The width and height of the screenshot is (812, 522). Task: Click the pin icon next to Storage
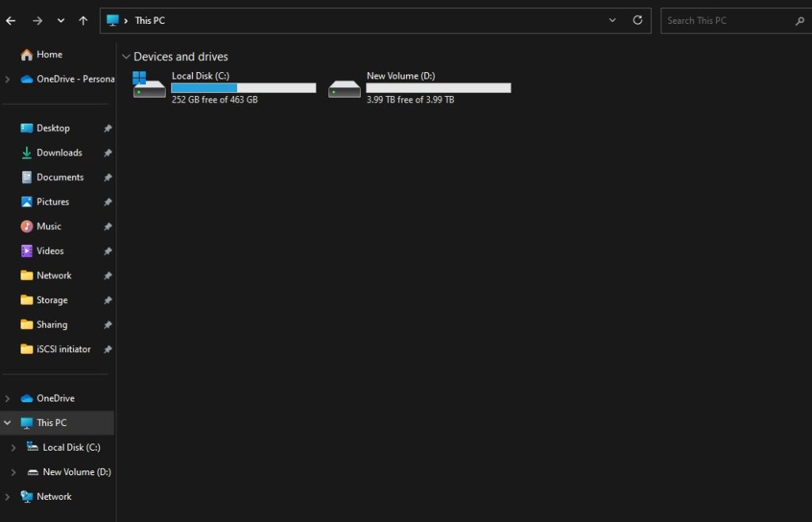pos(107,301)
